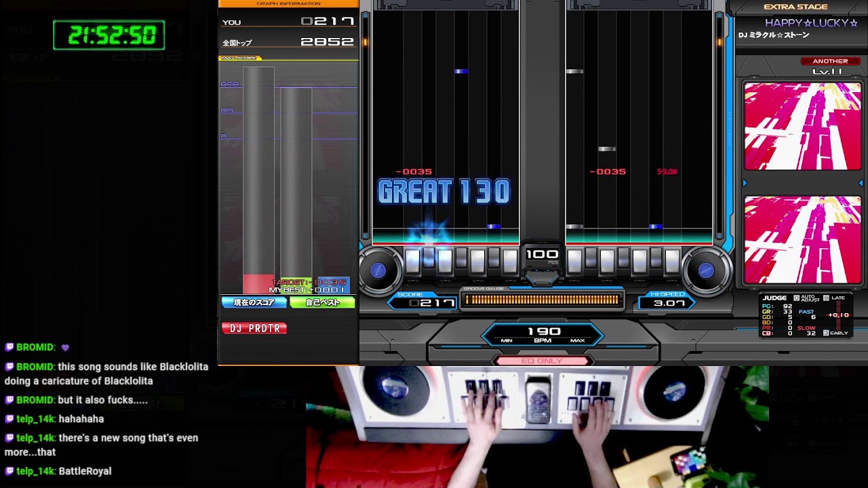This screenshot has width=868, height=488.
Task: Click the chat badge beside the BROMID heart message
Action: point(9,347)
